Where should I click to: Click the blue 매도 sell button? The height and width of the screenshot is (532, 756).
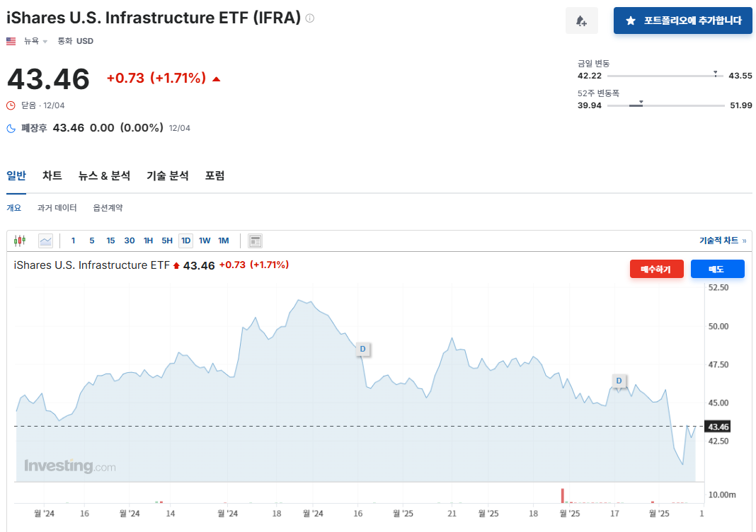pyautogui.click(x=717, y=269)
